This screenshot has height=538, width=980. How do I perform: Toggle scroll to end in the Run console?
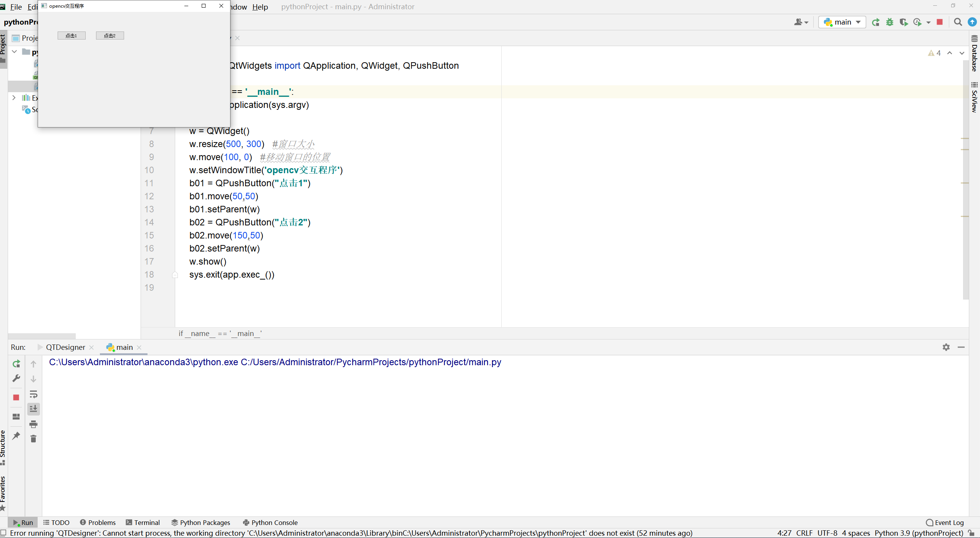(33, 409)
